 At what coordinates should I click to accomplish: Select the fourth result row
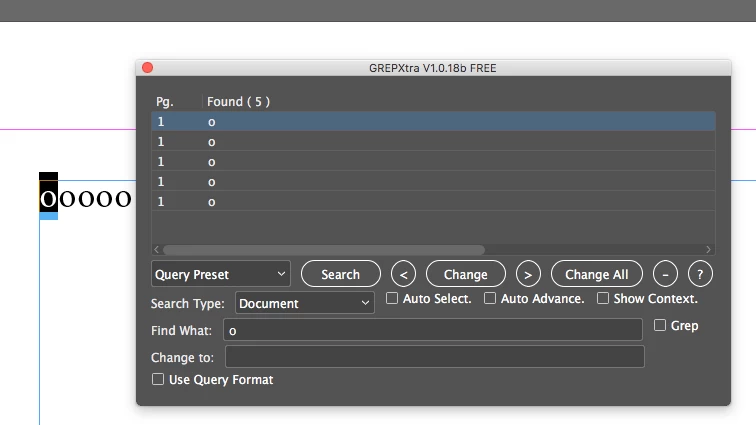[433, 181]
